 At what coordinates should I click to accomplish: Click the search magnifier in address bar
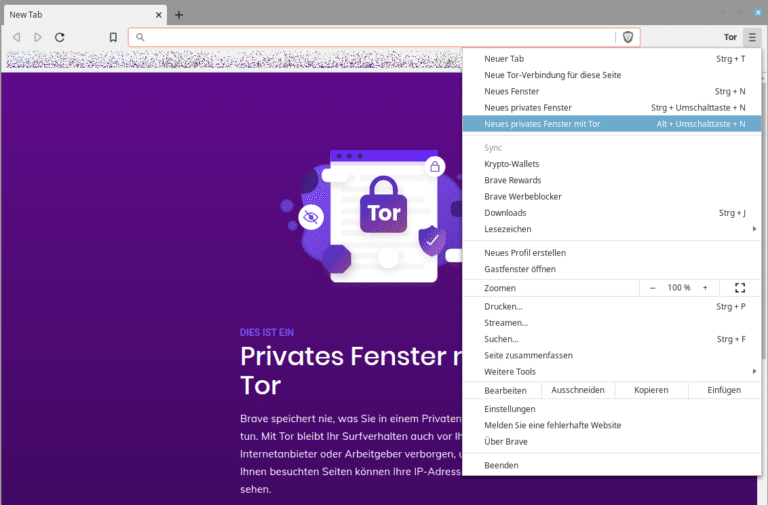pyautogui.click(x=140, y=37)
